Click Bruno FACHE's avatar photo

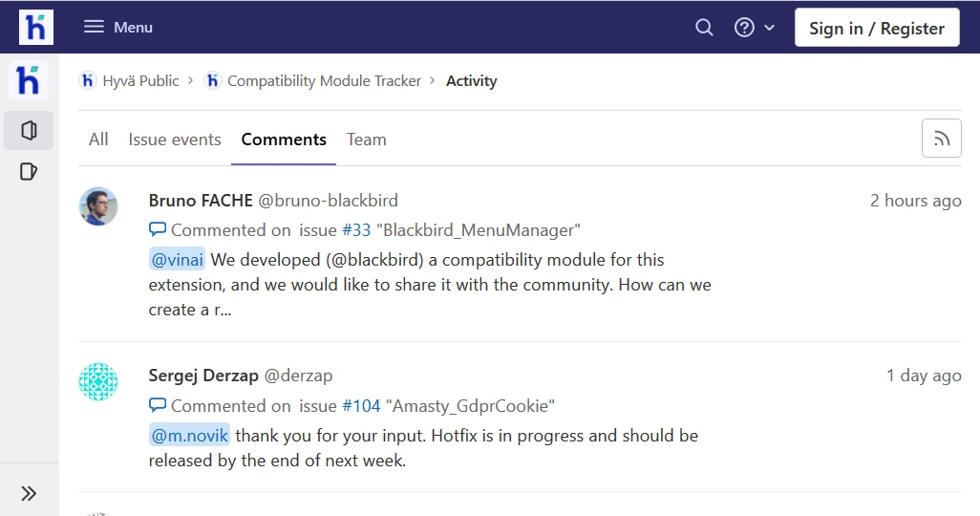pos(98,206)
